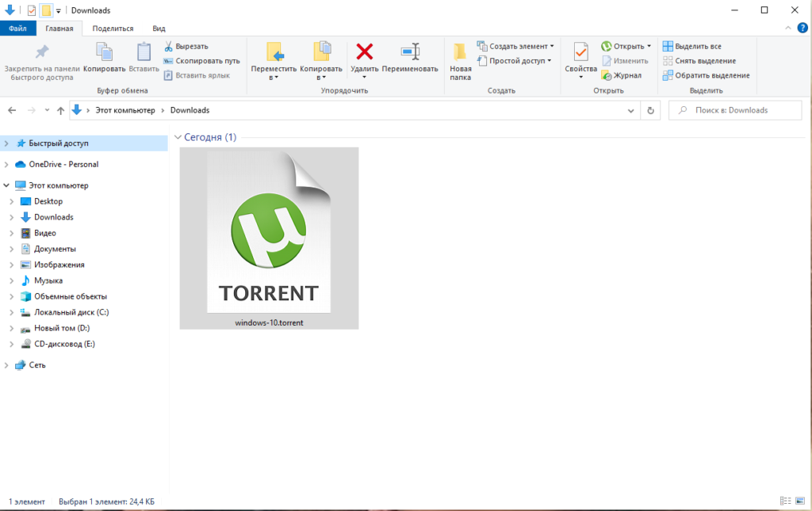Screen dimensions: 812x511
Task: Refresh the folder view
Action: click(651, 111)
